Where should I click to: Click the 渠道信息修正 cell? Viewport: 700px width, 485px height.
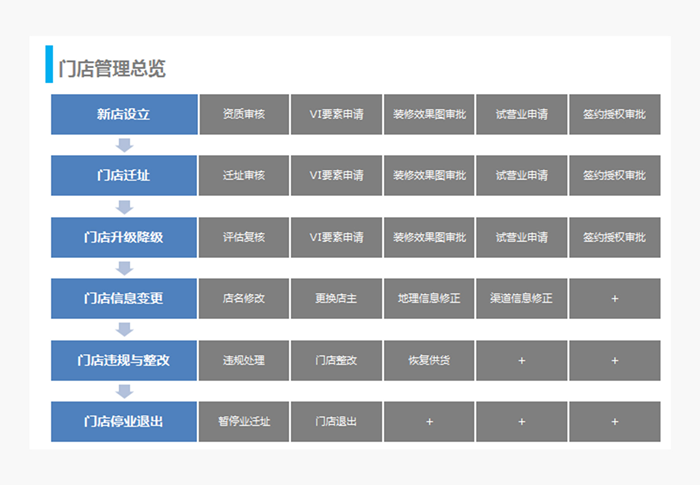pyautogui.click(x=521, y=298)
